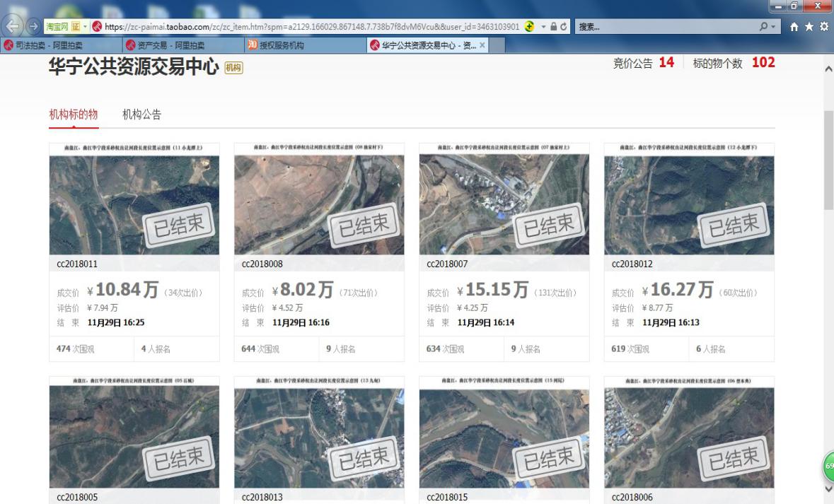This screenshot has height=504, width=834.
Task: Click the cc2018011 item title
Action: click(77, 264)
